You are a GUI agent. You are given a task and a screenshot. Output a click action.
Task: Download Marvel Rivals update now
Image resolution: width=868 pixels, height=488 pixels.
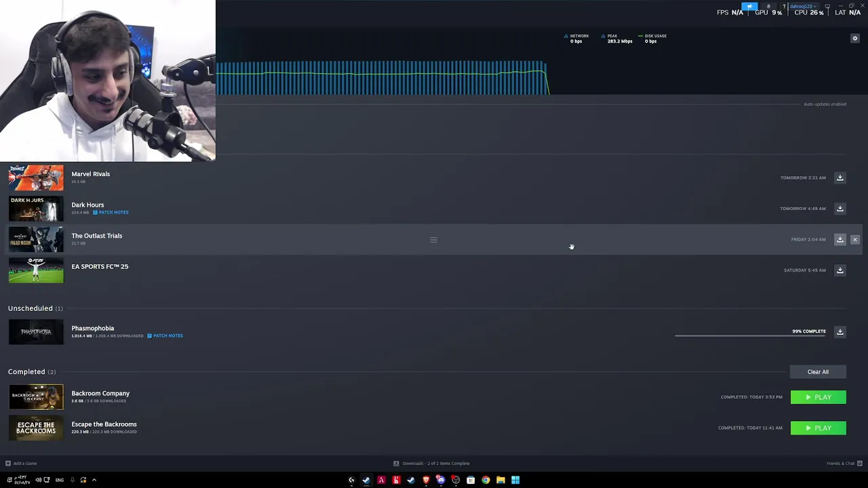[x=840, y=178]
